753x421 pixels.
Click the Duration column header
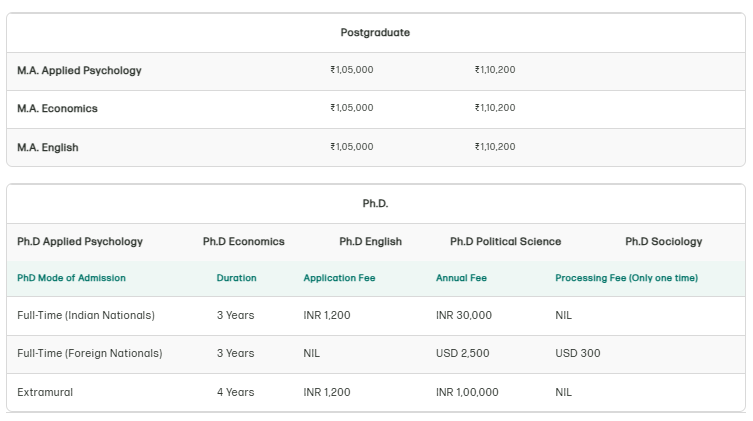pos(236,278)
